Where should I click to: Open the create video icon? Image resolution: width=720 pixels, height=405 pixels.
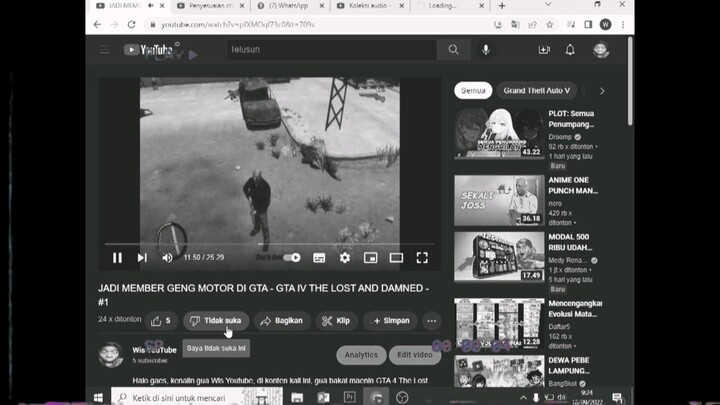click(544, 50)
